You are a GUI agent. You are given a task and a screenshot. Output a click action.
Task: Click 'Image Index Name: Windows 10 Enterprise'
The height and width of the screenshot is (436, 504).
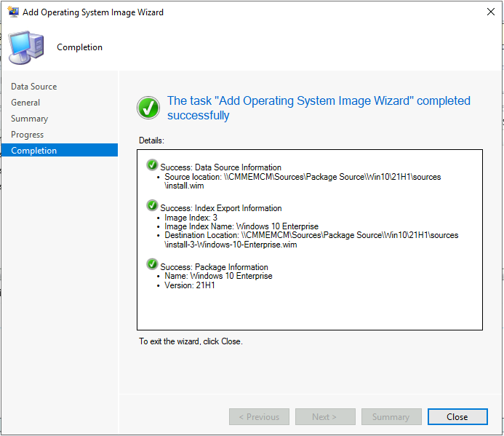pyautogui.click(x=241, y=226)
